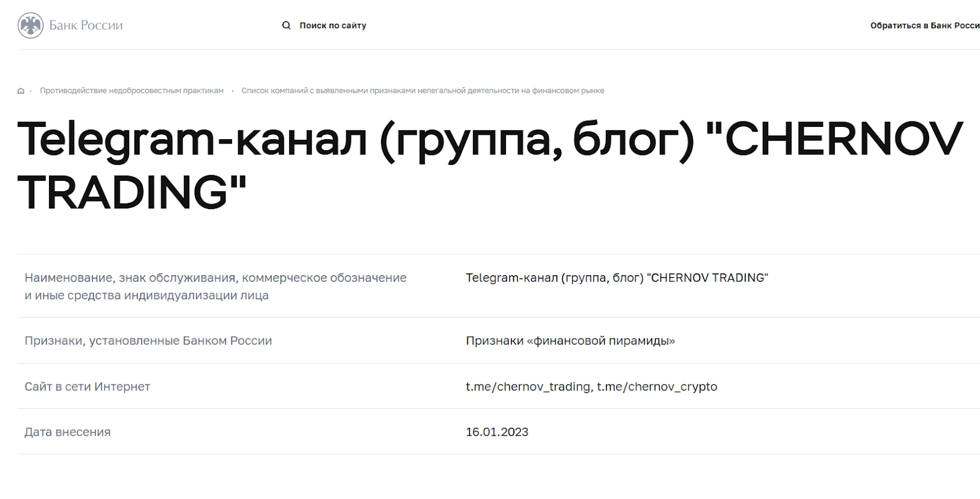Click the "Поиск по сайту" search field
The height and width of the screenshot is (499, 980).
[x=333, y=25]
